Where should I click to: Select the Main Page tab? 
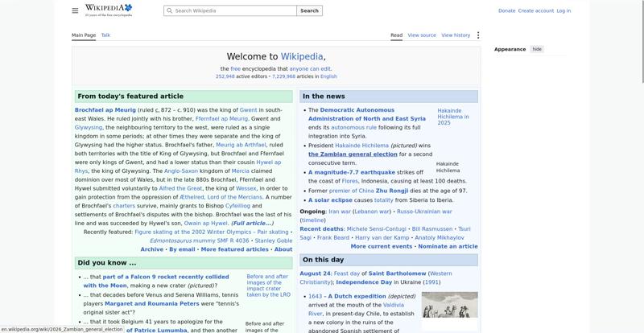(x=84, y=35)
